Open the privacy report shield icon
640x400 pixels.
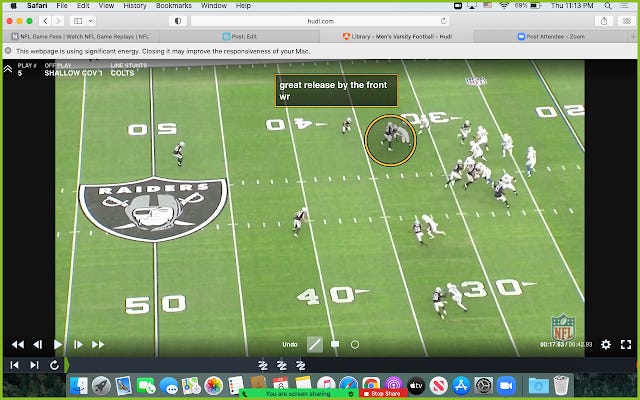[178, 21]
